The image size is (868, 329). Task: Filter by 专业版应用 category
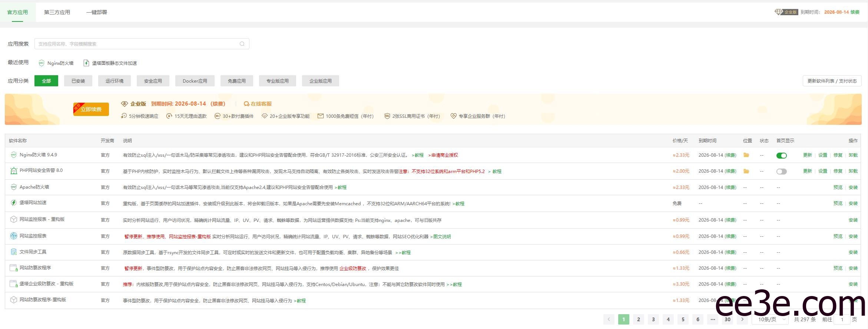[278, 81]
